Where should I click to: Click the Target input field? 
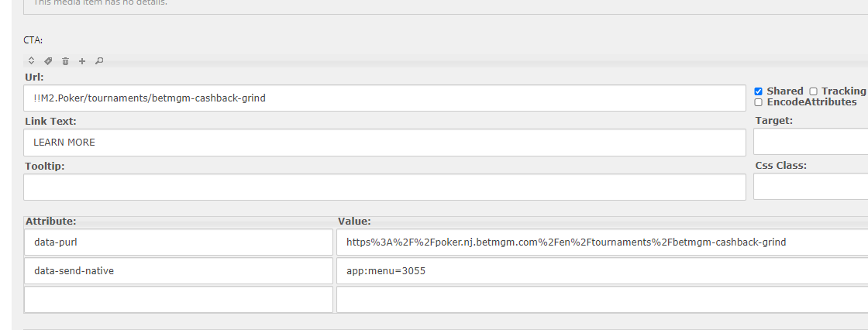click(x=811, y=143)
